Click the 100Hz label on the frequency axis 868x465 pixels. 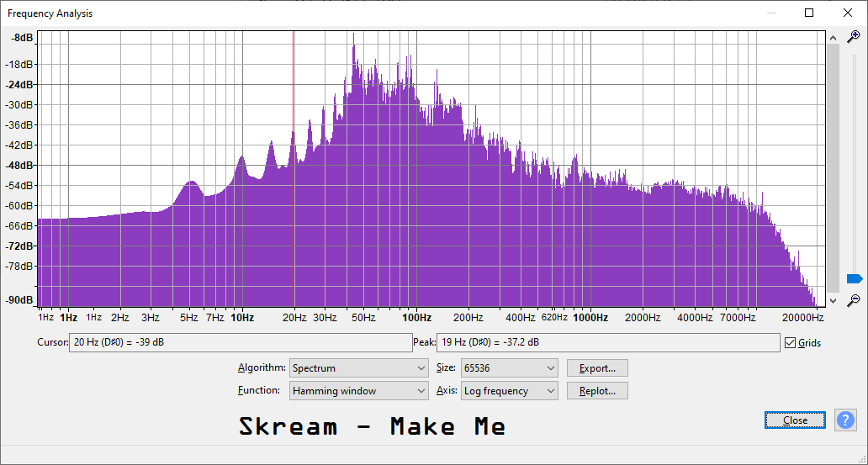[416, 318]
